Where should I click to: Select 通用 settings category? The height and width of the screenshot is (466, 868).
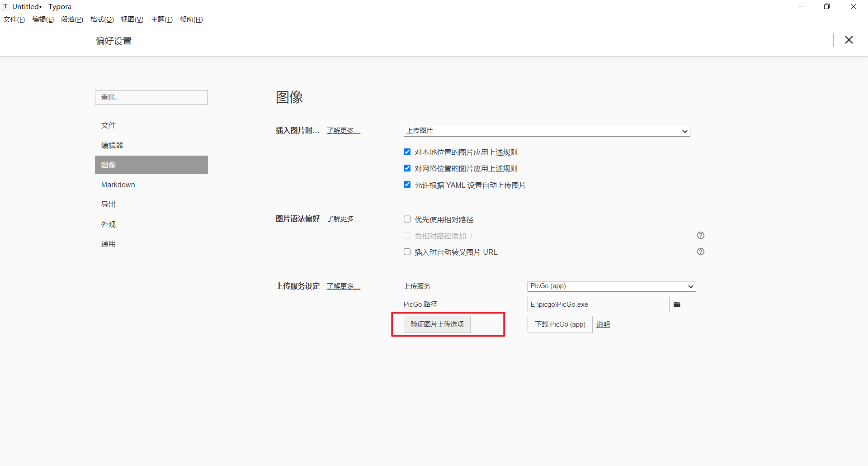pyautogui.click(x=151, y=244)
